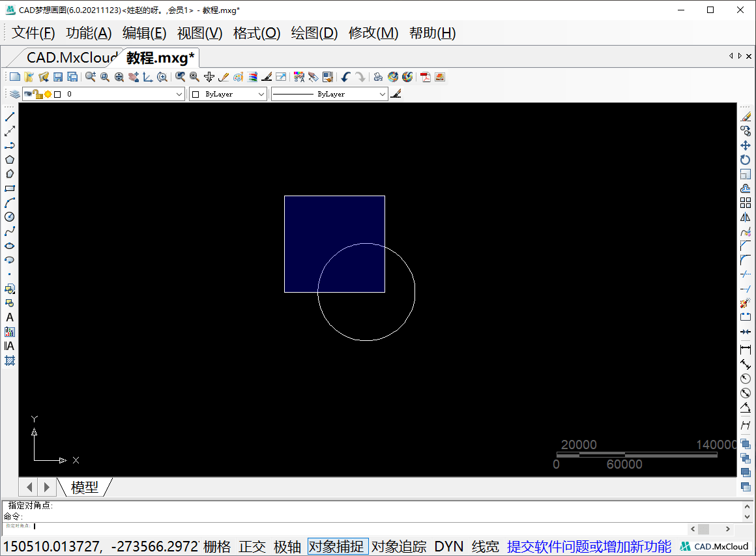Image resolution: width=756 pixels, height=556 pixels.
Task: Select the Line drawing tool
Action: [x=10, y=117]
